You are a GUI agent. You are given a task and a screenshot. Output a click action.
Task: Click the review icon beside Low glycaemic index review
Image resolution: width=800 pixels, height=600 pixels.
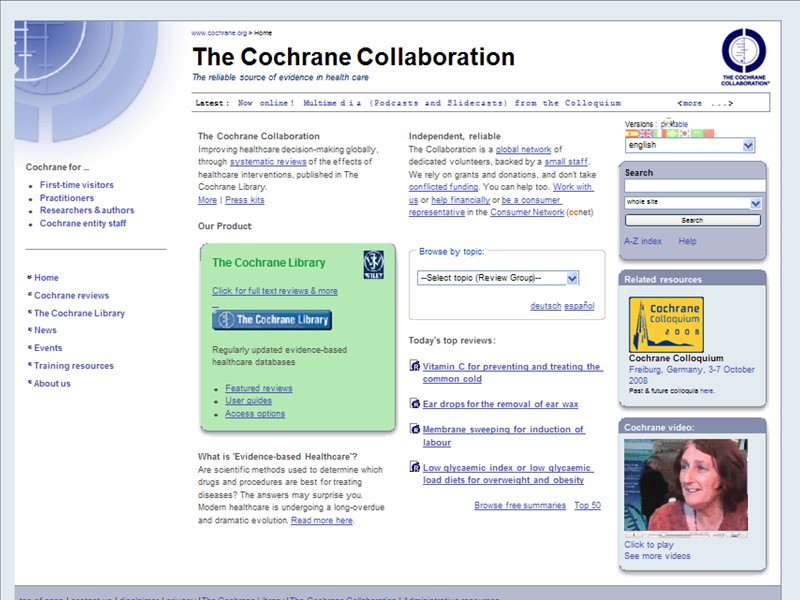tap(415, 466)
